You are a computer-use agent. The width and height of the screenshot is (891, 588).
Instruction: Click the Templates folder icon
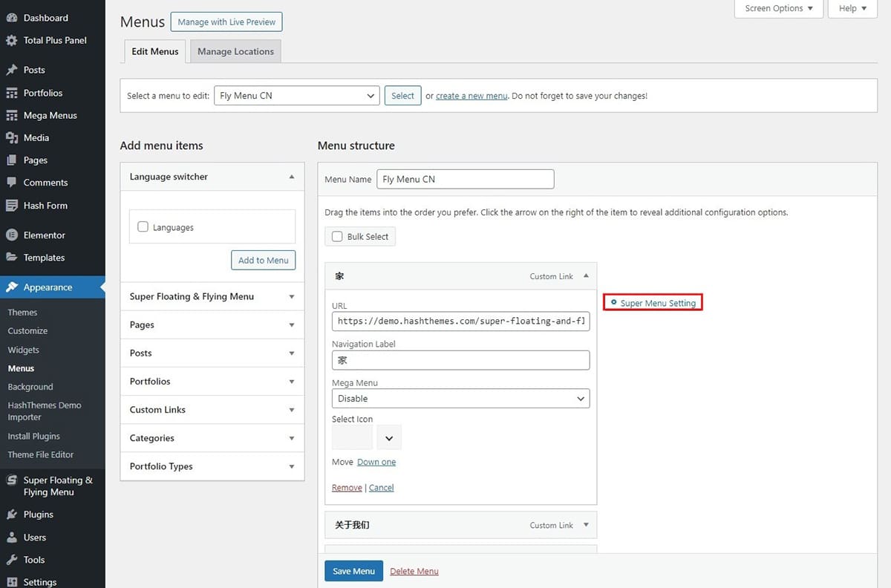coord(12,258)
